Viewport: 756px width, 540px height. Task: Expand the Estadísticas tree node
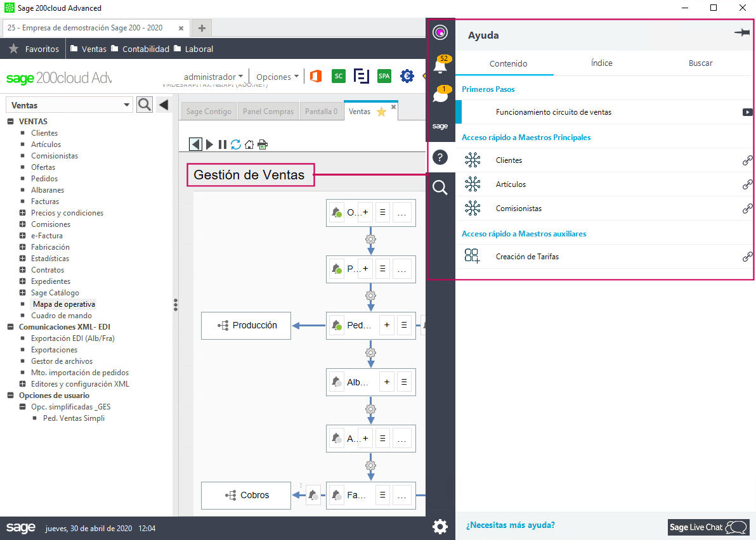(22, 258)
